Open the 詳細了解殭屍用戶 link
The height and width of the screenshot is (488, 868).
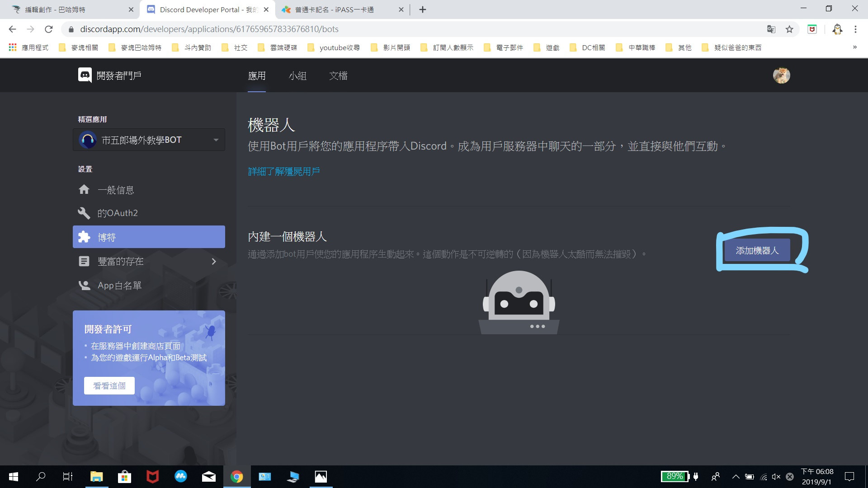point(284,172)
